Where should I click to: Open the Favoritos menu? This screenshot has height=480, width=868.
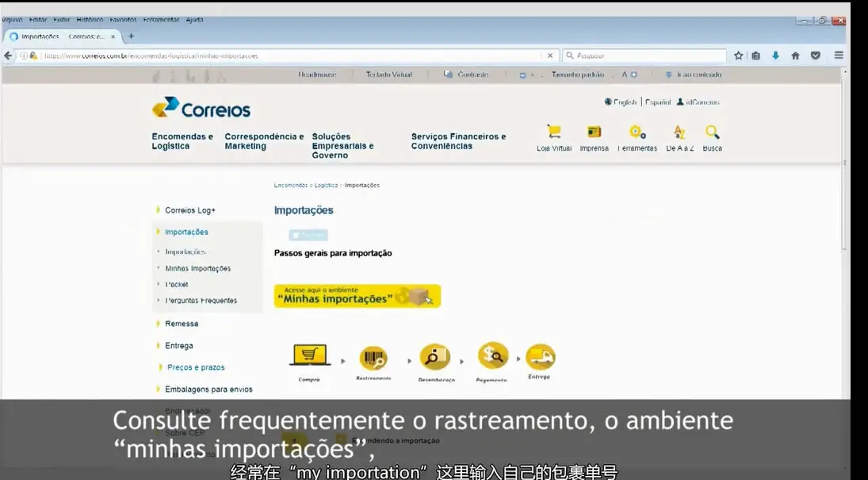124,19
